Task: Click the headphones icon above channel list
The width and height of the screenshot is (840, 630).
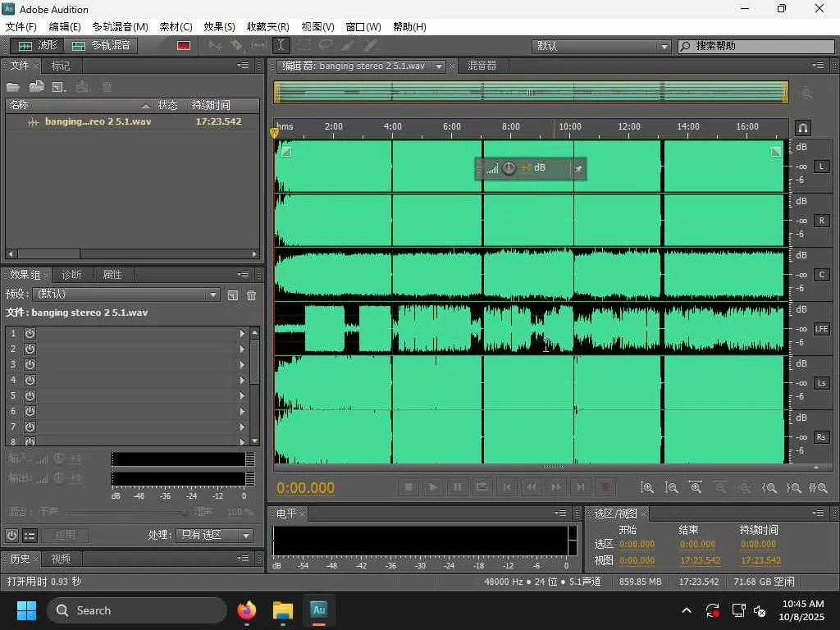Action: coord(803,128)
